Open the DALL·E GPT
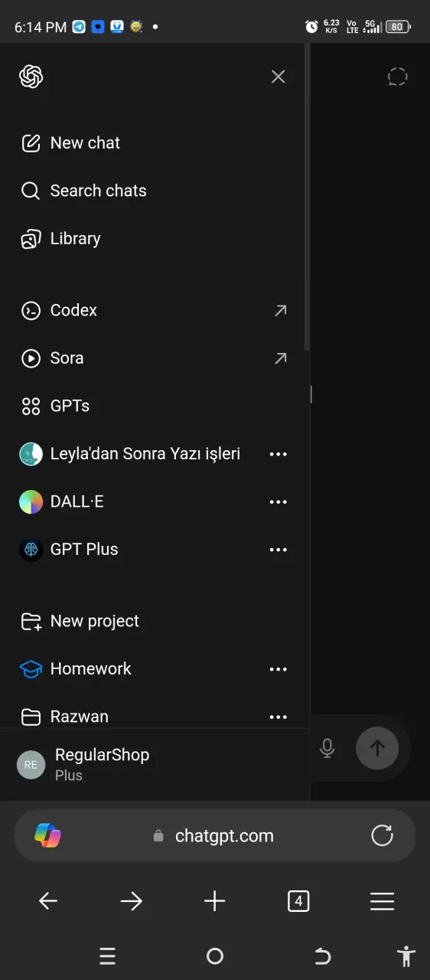 [138, 501]
